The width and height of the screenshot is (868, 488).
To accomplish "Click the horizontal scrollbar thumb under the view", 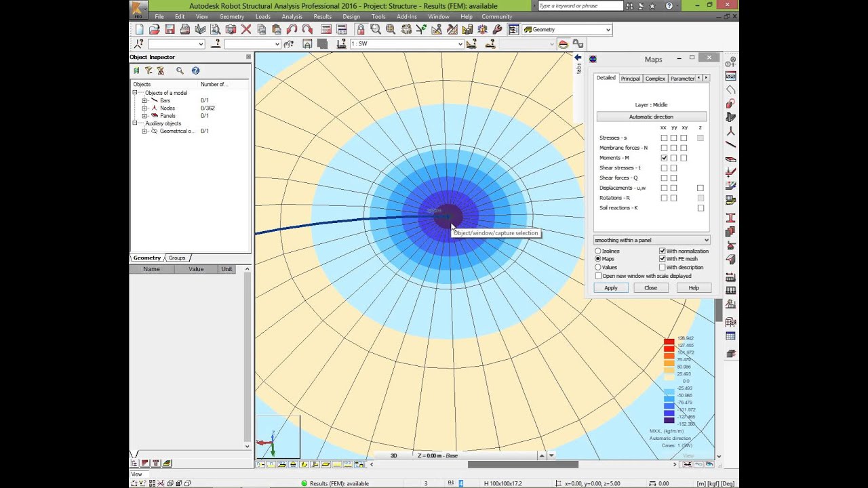I will (x=523, y=464).
